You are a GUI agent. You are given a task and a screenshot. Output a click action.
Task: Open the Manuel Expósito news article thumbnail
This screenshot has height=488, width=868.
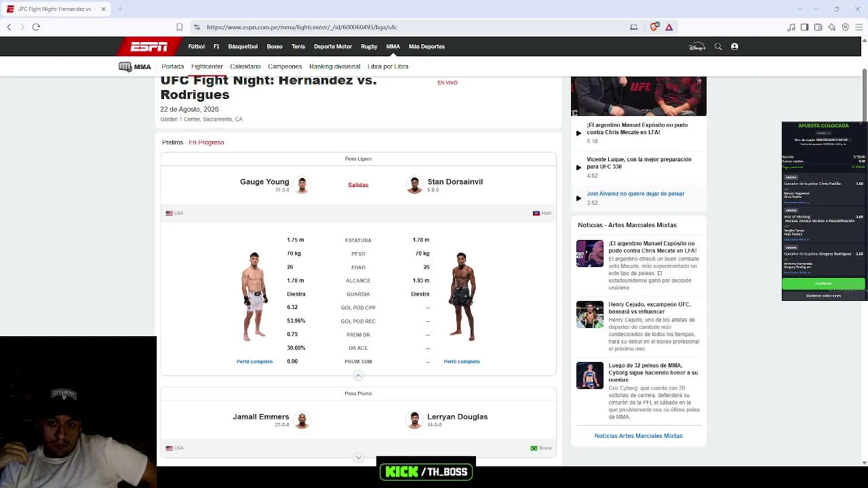[x=590, y=253]
